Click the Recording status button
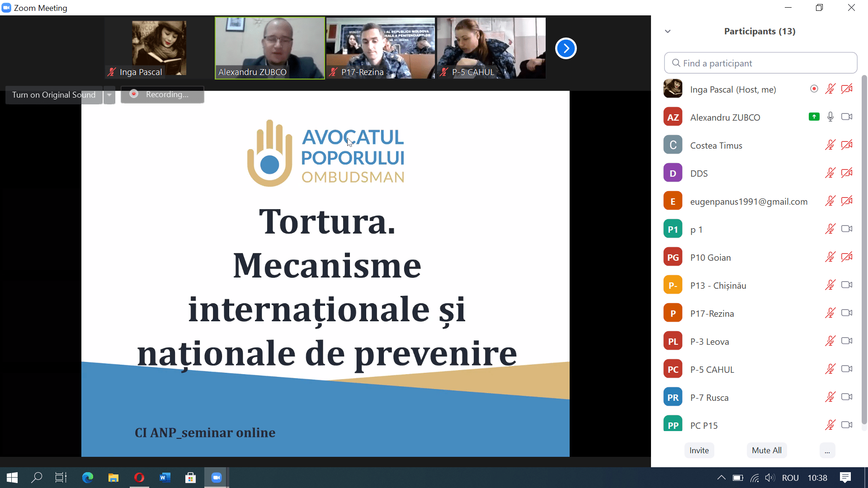This screenshot has height=488, width=868. click(162, 94)
